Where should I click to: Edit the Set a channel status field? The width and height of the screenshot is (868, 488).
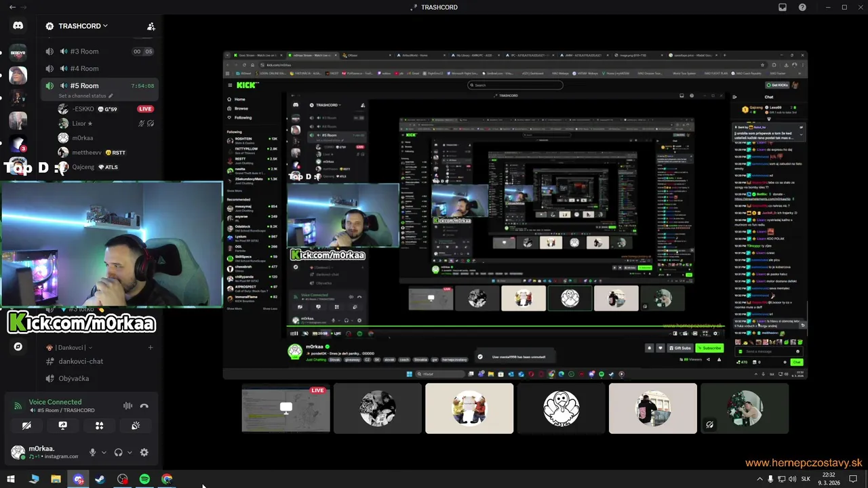click(82, 96)
